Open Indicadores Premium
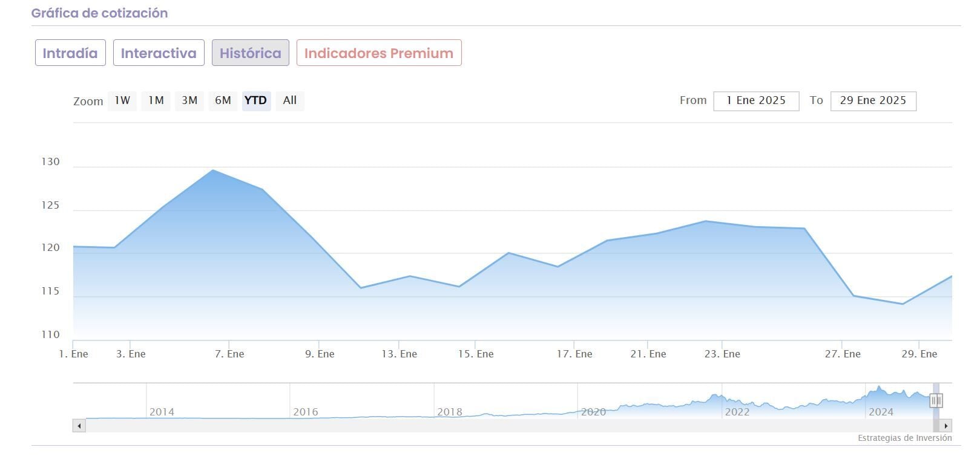Screen dimensions: 980x459 click(379, 53)
